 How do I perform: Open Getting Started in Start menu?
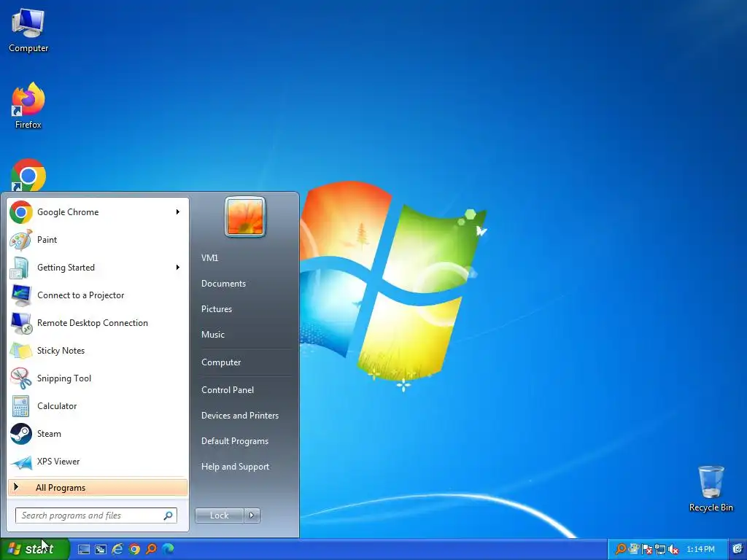pyautogui.click(x=98, y=267)
